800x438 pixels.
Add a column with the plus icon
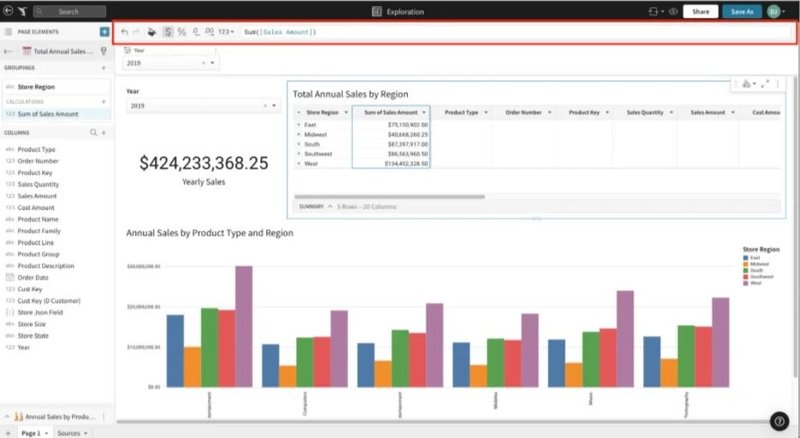[104, 133]
